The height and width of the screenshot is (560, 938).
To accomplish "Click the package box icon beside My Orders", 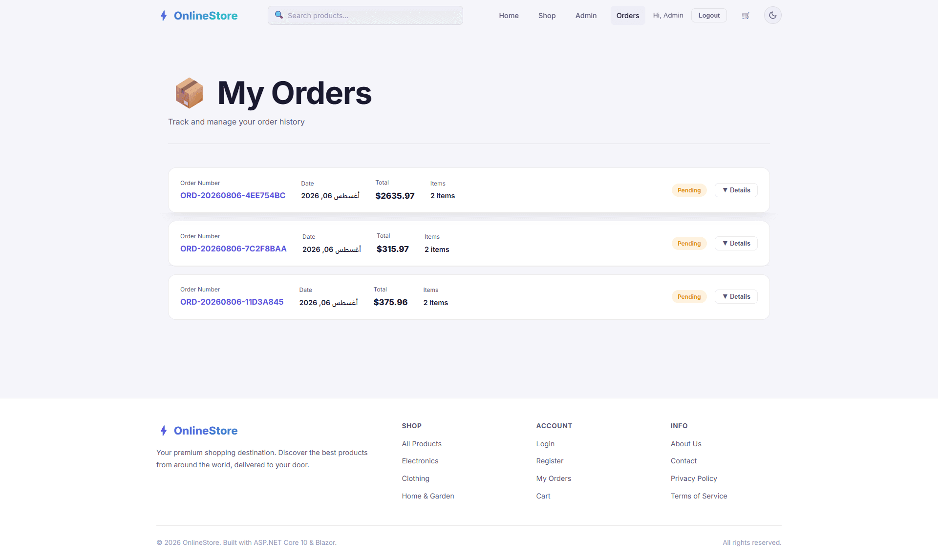I will coord(189,93).
